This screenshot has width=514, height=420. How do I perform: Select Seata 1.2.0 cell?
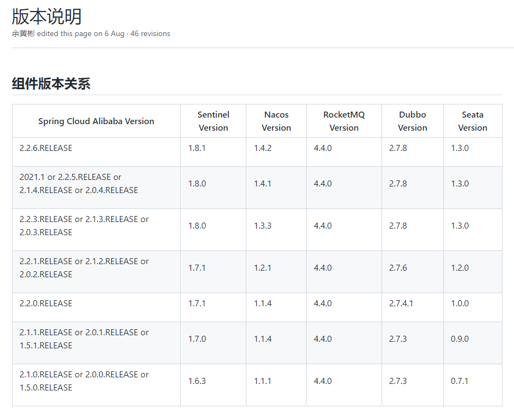[x=473, y=272]
